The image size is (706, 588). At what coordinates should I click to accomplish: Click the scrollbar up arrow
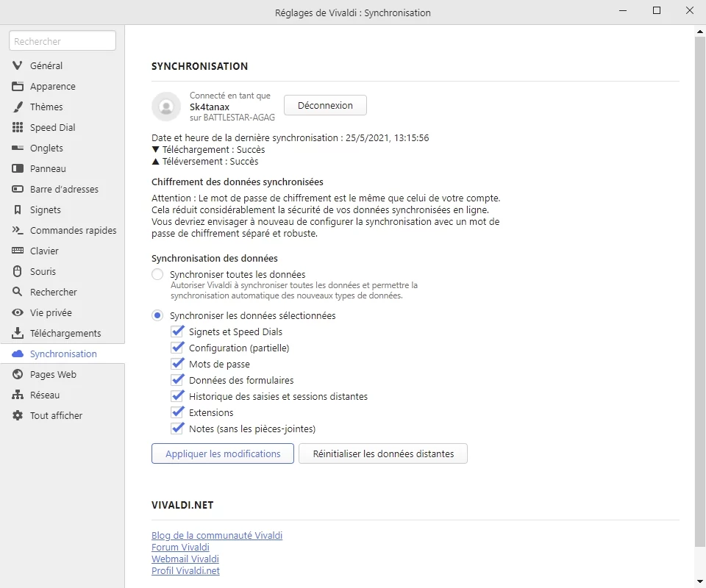coord(700,32)
